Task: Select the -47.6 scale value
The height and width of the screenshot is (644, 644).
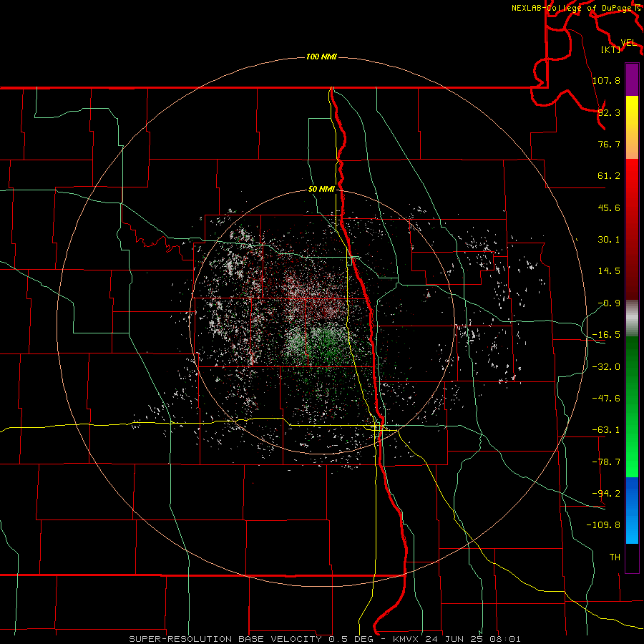Action: click(x=606, y=399)
